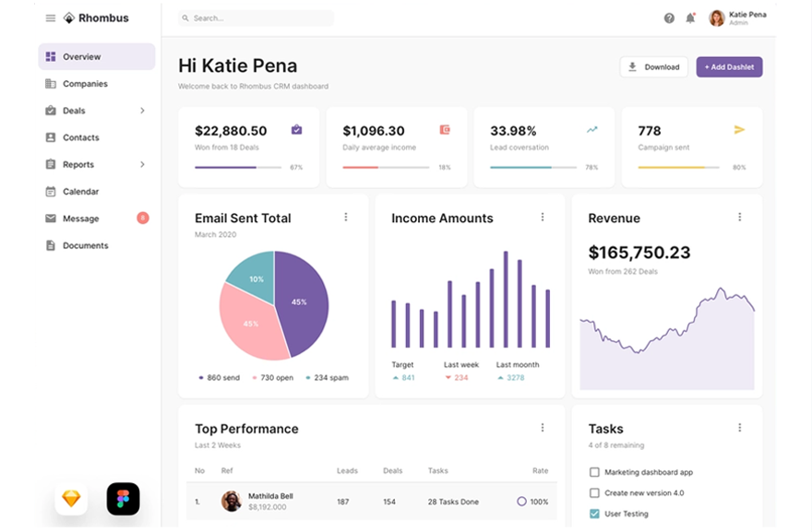The width and height of the screenshot is (812, 532).
Task: Check the Create new version 4.0 task
Action: (x=594, y=493)
